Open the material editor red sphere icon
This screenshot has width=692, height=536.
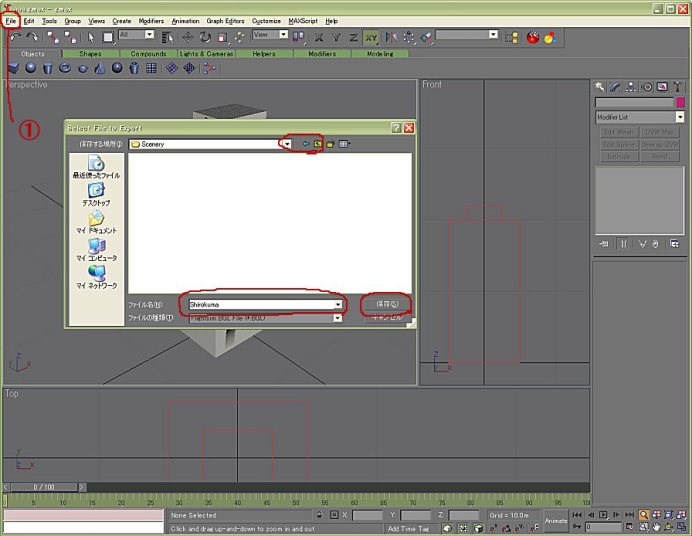pos(533,37)
